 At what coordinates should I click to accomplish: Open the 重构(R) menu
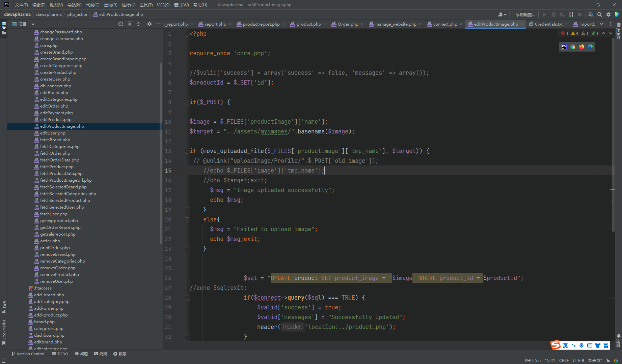(110, 5)
